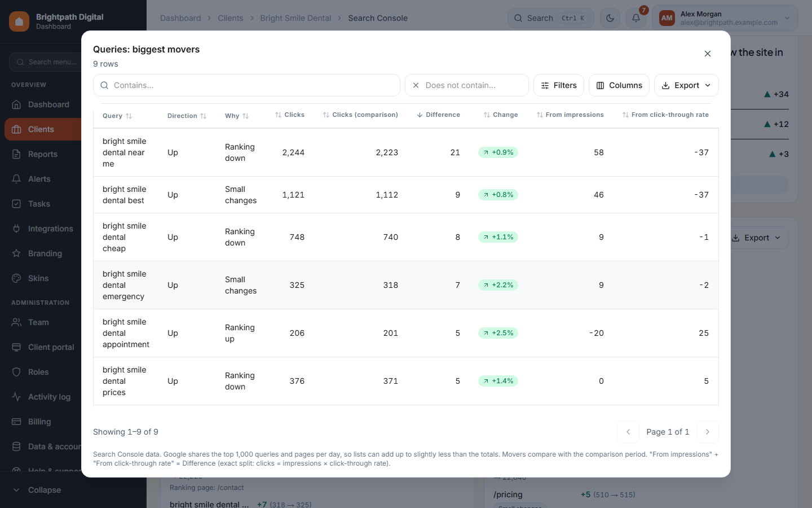Select Clients in sidebar menu
The width and height of the screenshot is (812, 508).
(x=43, y=129)
